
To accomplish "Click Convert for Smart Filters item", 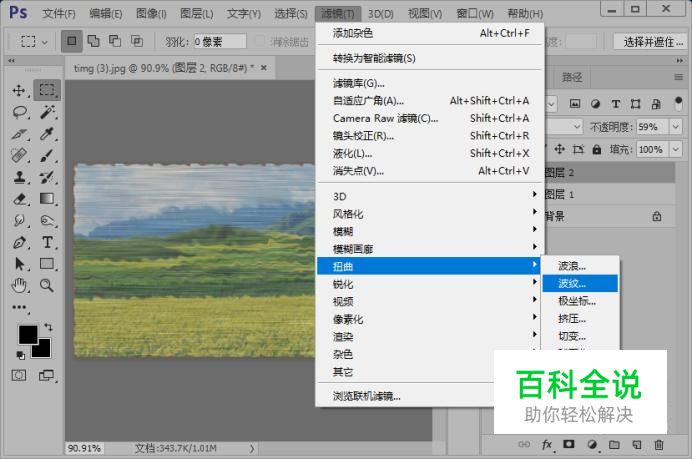I will [x=430, y=58].
